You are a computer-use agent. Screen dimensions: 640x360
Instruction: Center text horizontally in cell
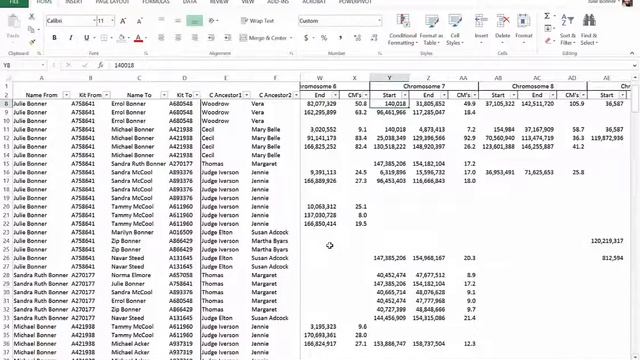[x=178, y=38]
